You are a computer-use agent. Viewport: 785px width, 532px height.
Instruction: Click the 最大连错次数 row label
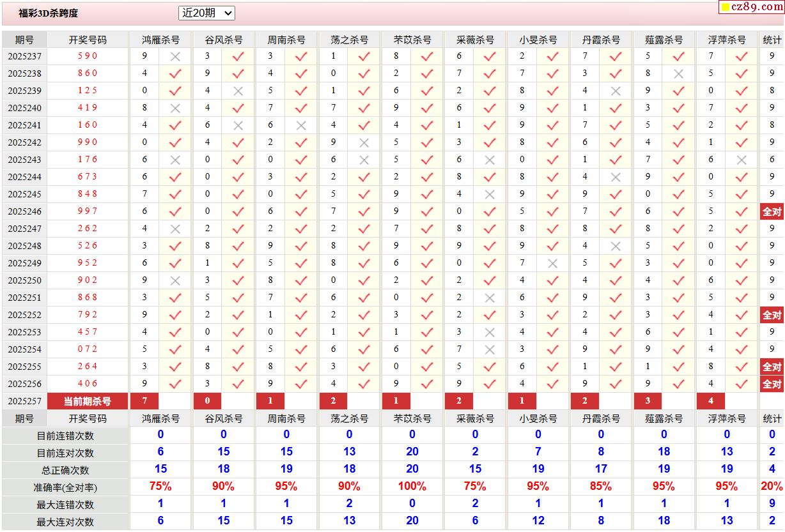(x=65, y=505)
